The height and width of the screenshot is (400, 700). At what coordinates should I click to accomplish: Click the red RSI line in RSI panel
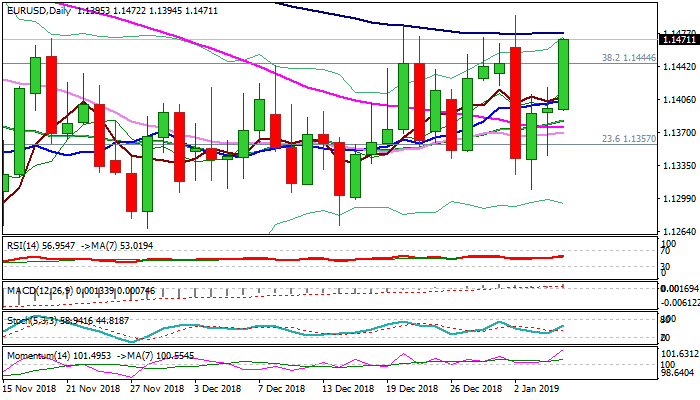300,260
